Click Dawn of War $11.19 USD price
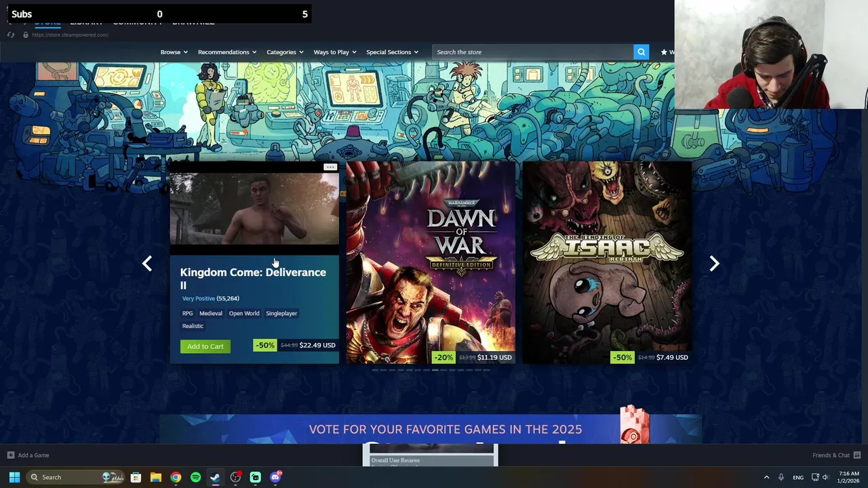 tap(494, 357)
